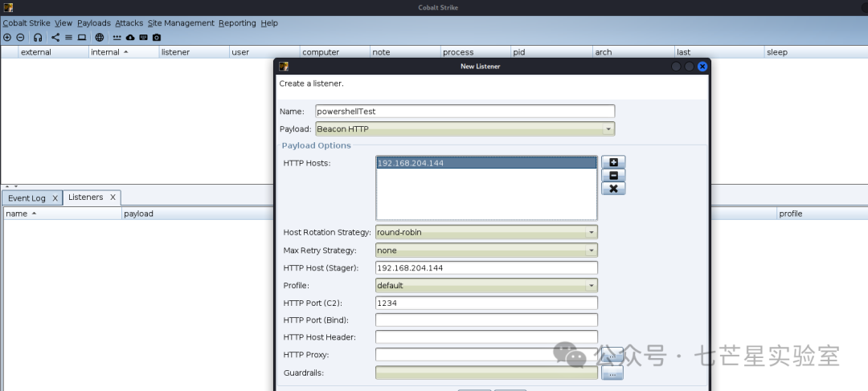Sort sessions by sleep column

(816, 52)
